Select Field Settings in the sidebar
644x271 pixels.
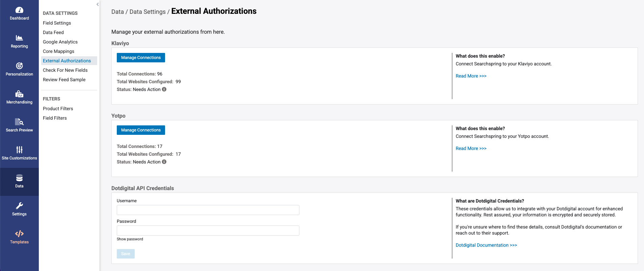pyautogui.click(x=57, y=23)
